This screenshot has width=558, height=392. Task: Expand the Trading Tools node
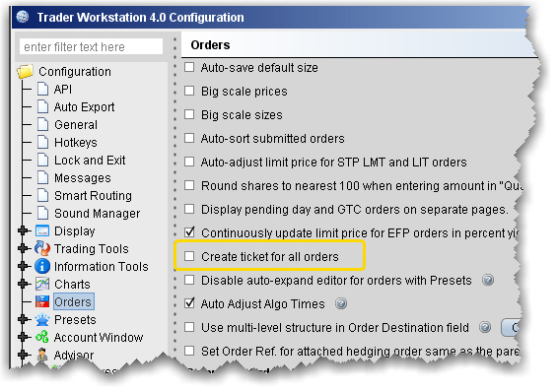23,248
